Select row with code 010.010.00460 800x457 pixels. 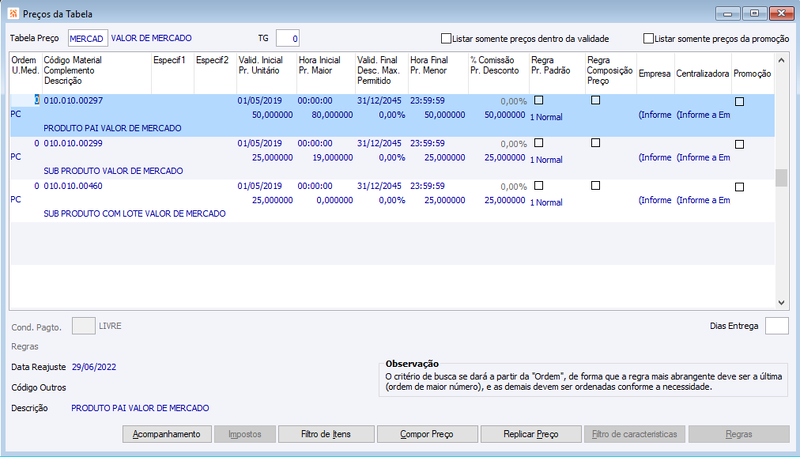pyautogui.click(x=392, y=200)
